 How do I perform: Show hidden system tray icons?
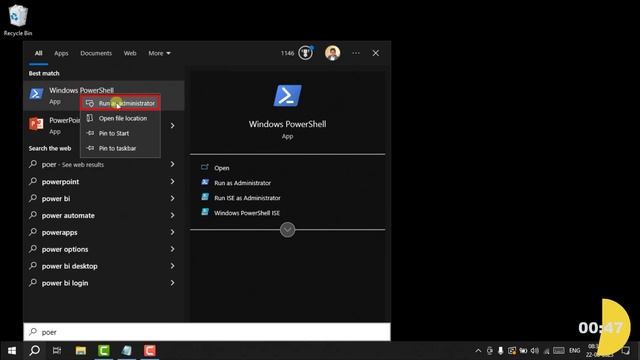pyautogui.click(x=478, y=351)
